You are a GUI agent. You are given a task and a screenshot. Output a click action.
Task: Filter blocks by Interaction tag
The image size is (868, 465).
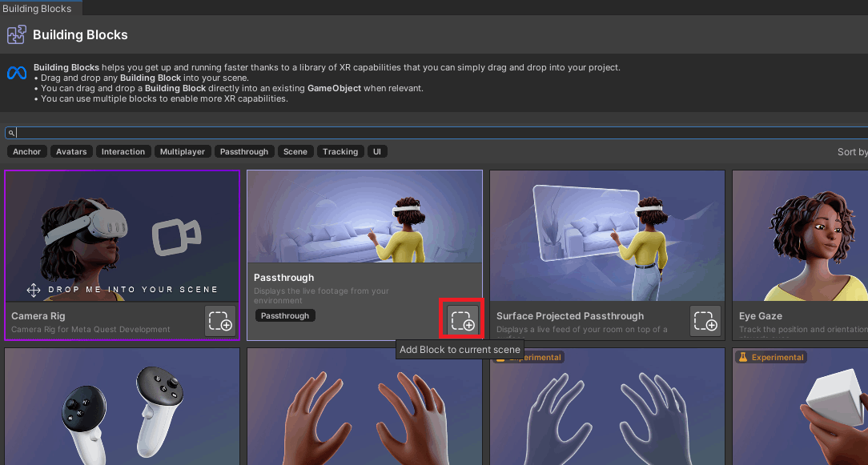point(123,152)
